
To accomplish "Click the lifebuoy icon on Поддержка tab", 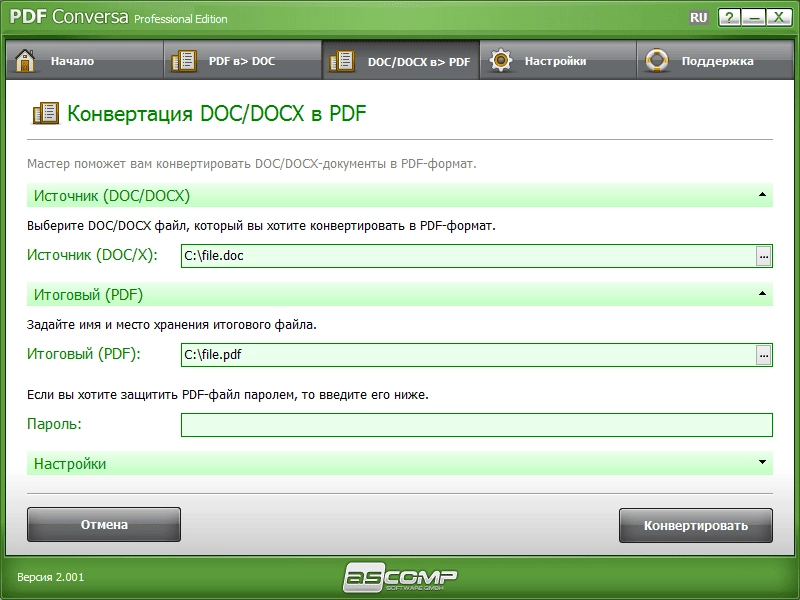I will 657,60.
